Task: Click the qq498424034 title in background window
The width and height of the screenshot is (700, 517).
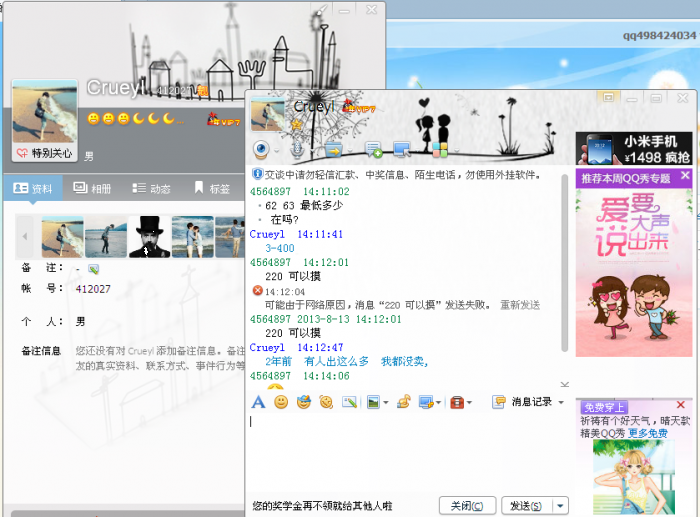Action: pyautogui.click(x=659, y=35)
